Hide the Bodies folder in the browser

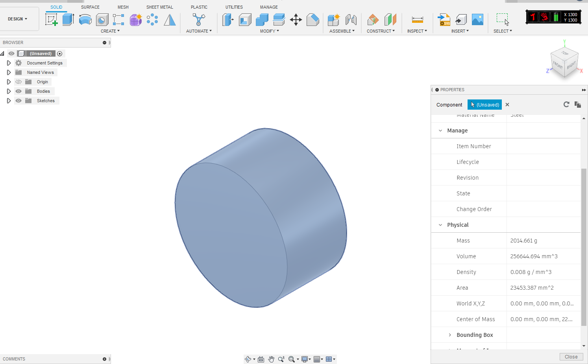pyautogui.click(x=18, y=91)
